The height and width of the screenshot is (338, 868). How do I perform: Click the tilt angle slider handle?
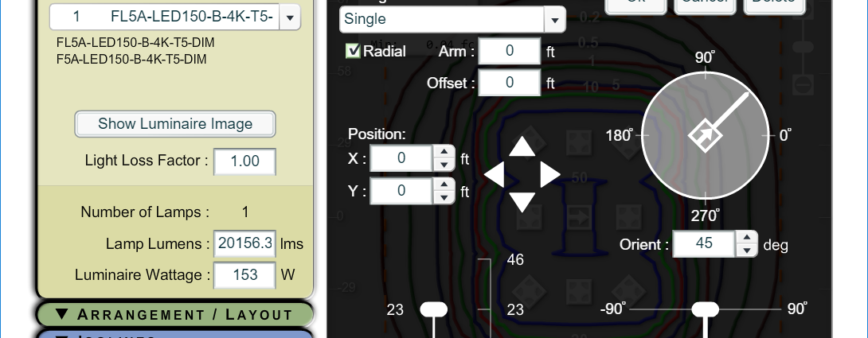pos(706,309)
